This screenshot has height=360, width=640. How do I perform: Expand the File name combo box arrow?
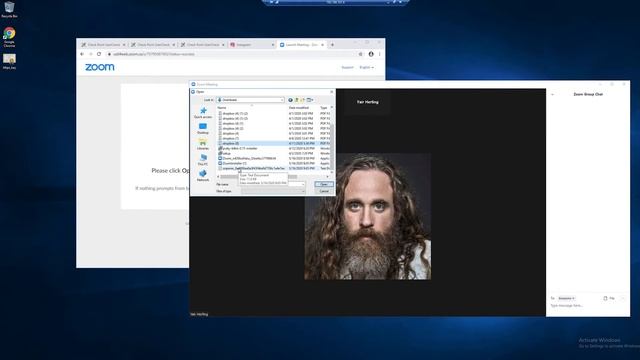(303, 184)
